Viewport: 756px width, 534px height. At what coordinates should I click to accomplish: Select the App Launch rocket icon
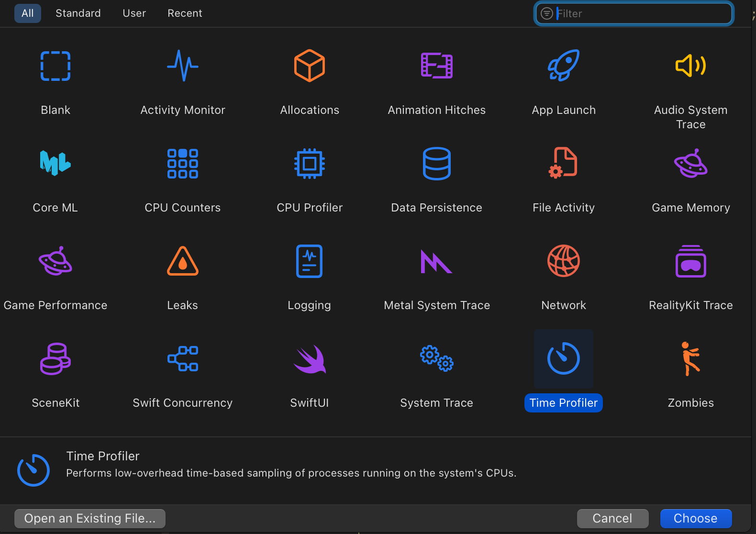pyautogui.click(x=564, y=66)
